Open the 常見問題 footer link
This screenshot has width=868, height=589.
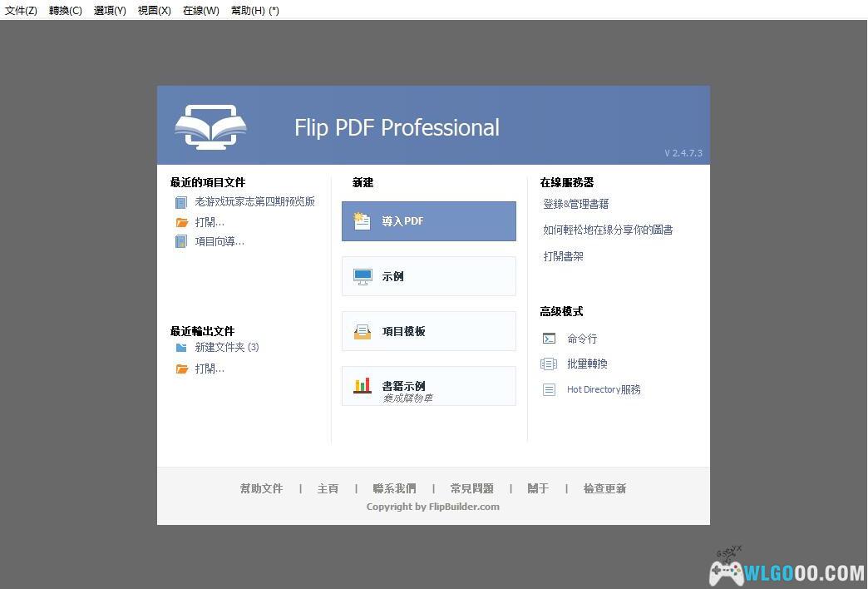pos(471,488)
